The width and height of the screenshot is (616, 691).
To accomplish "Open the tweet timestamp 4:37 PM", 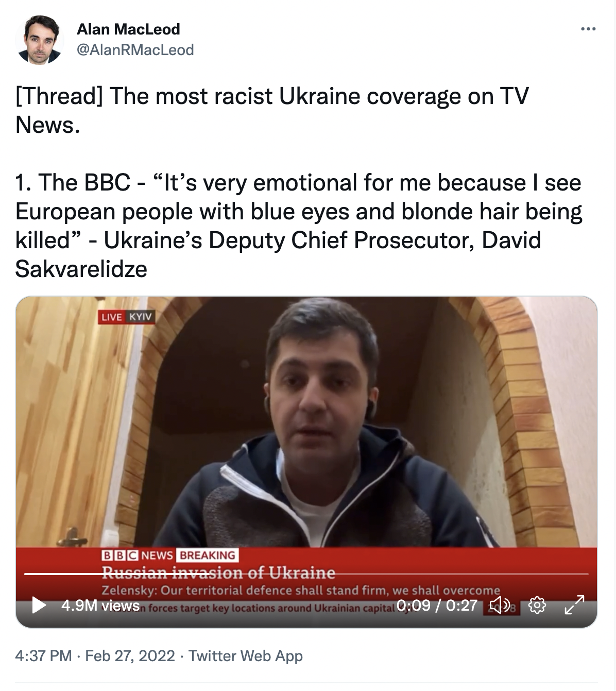I will pyautogui.click(x=44, y=656).
